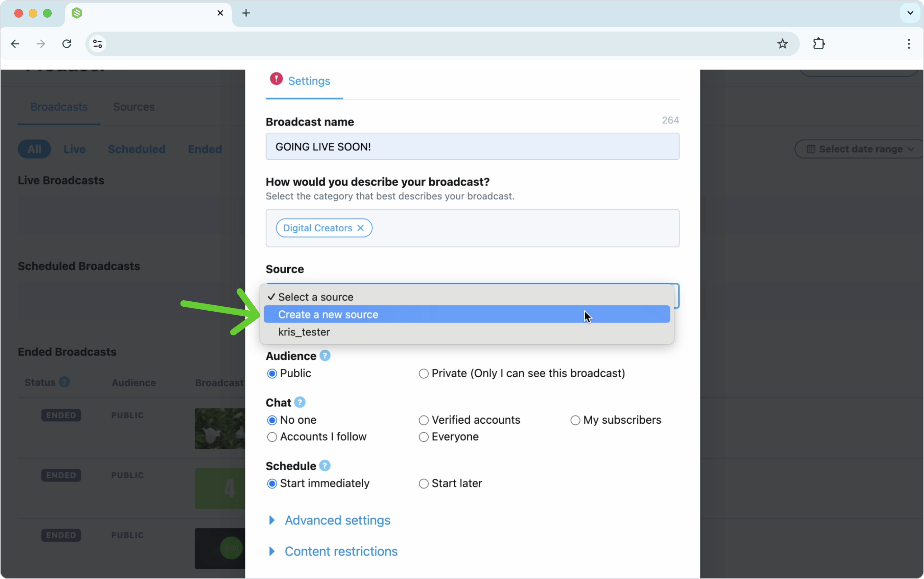Choose Start later schedule option

423,484
